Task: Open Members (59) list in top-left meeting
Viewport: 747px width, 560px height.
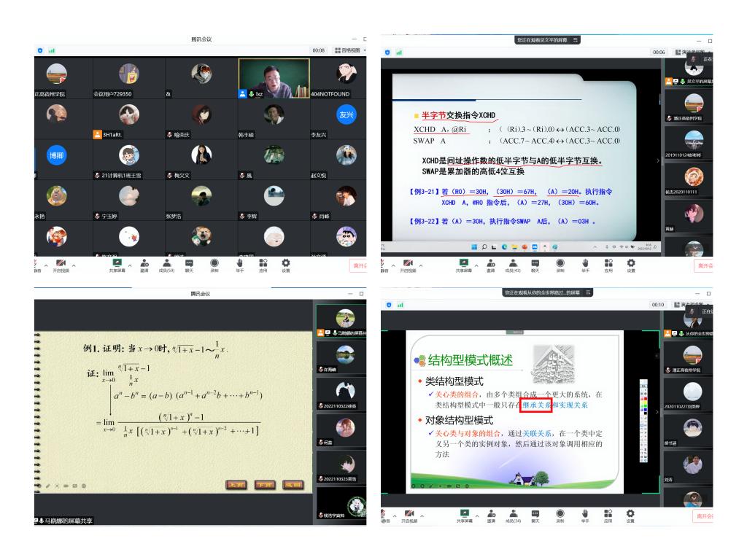Action: pos(166,262)
